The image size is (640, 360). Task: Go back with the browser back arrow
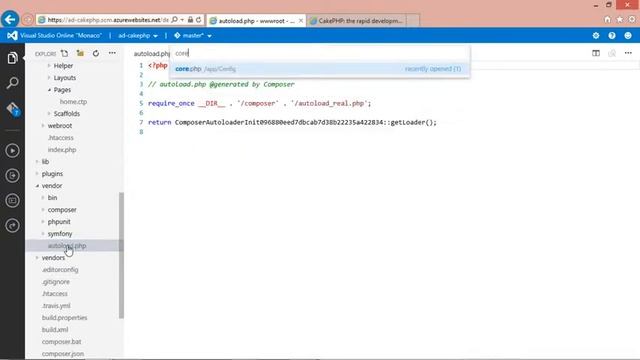(10, 19)
